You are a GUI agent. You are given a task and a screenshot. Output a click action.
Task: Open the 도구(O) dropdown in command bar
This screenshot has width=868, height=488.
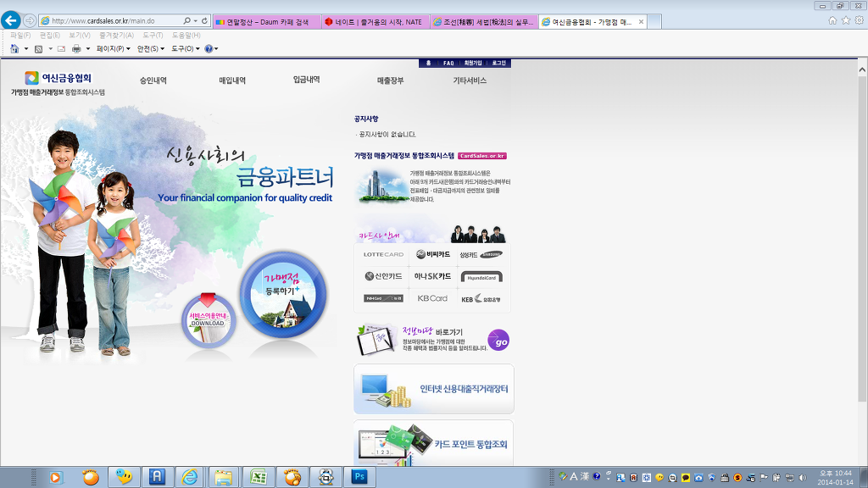tap(184, 49)
